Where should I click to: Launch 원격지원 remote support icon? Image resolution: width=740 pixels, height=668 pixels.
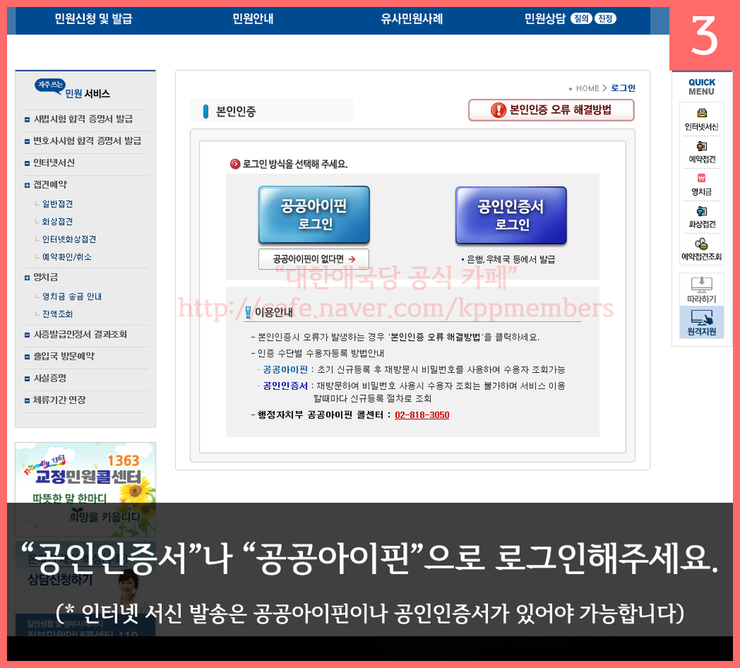click(701, 322)
